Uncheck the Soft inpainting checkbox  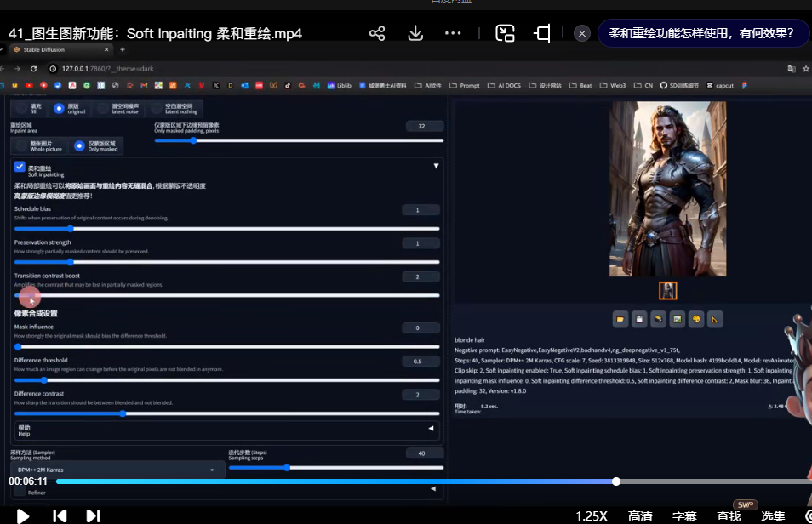click(x=20, y=167)
